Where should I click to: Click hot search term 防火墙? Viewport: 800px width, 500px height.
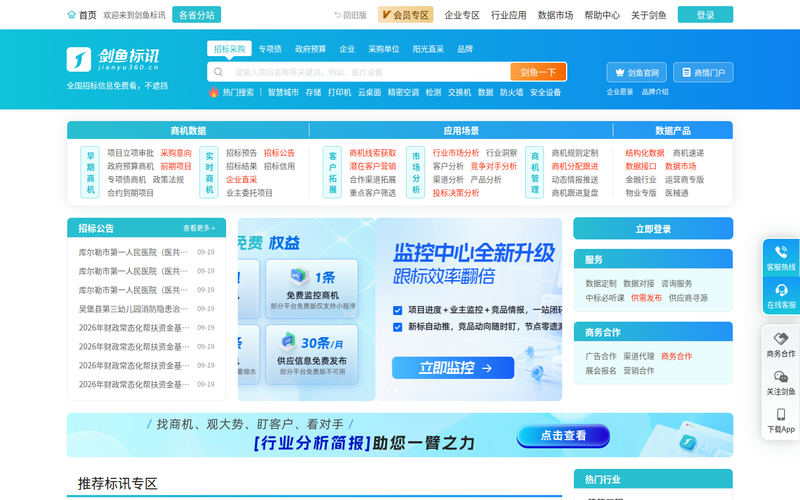click(511, 92)
